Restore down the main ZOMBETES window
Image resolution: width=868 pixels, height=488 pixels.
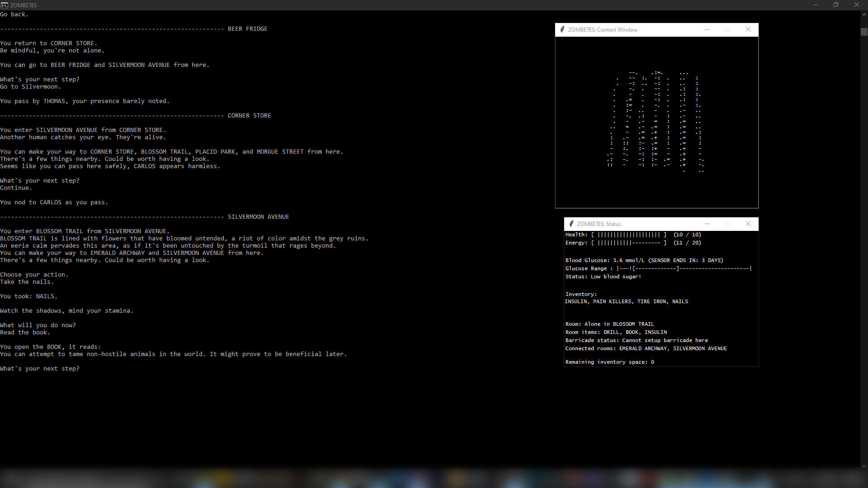pos(836,5)
